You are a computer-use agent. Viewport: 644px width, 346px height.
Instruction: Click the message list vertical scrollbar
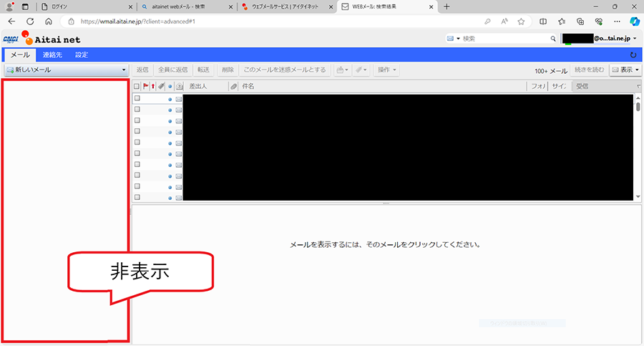click(x=638, y=143)
